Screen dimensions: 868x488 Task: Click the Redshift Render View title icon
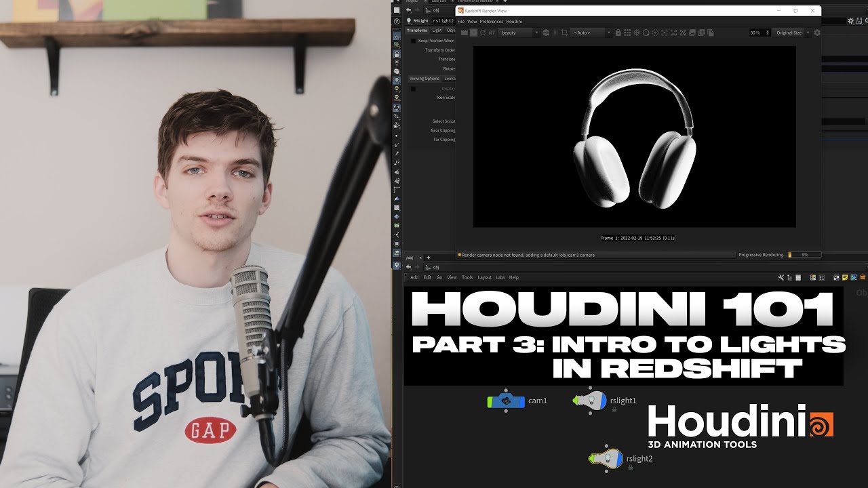tap(460, 11)
